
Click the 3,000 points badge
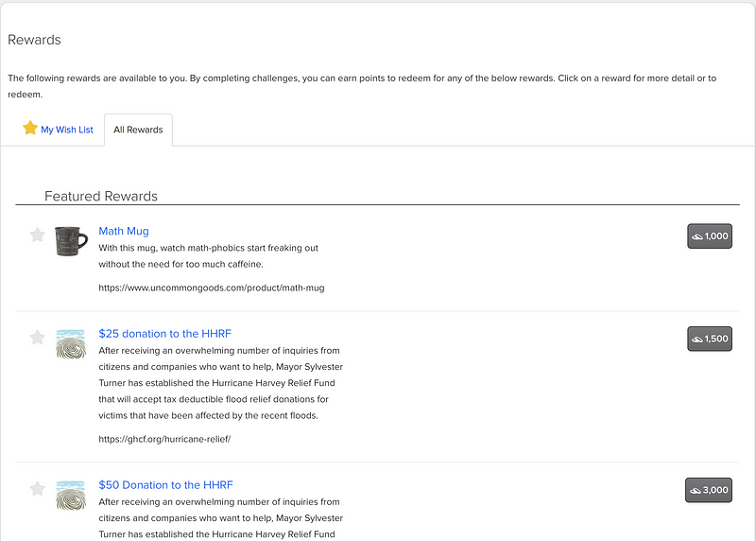coord(709,490)
